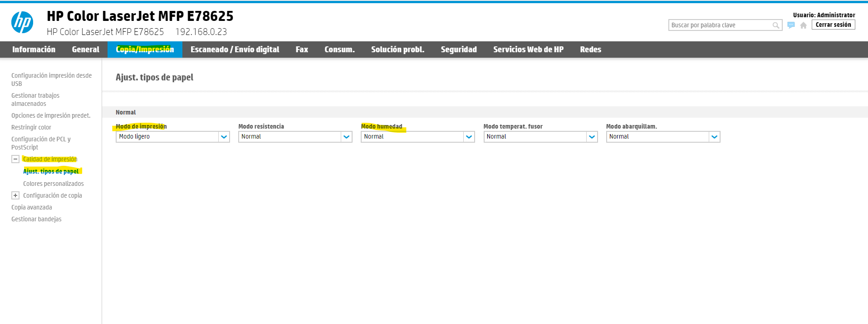Select Ajust. tipos de papel item

coord(51,171)
